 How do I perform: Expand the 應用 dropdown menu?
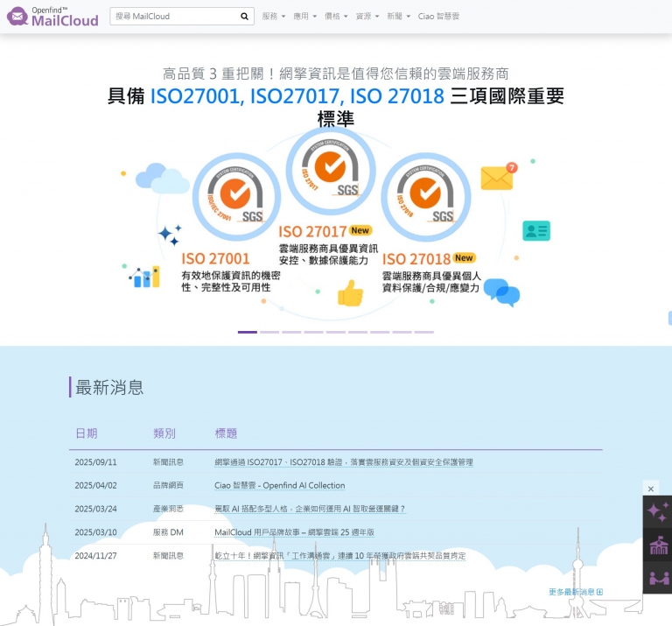[x=304, y=17]
